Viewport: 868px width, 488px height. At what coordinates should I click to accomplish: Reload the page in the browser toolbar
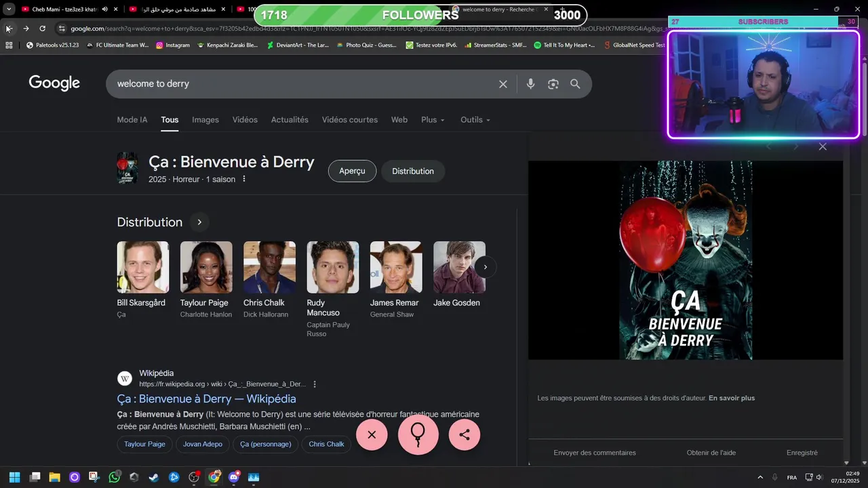42,28
